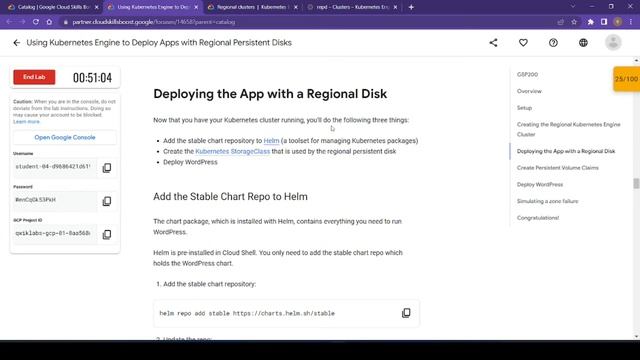Open new browser tab plus button
The height and width of the screenshot is (360, 640).
point(411,7)
